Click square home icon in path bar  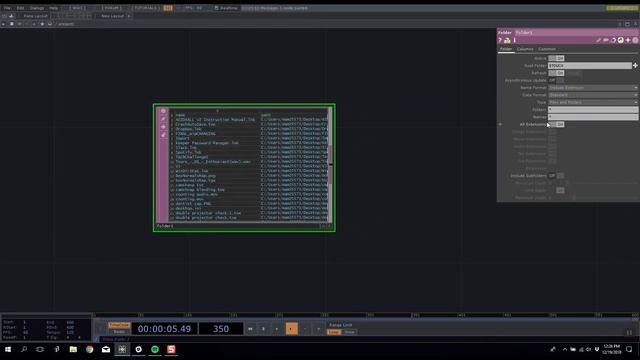[11, 24]
